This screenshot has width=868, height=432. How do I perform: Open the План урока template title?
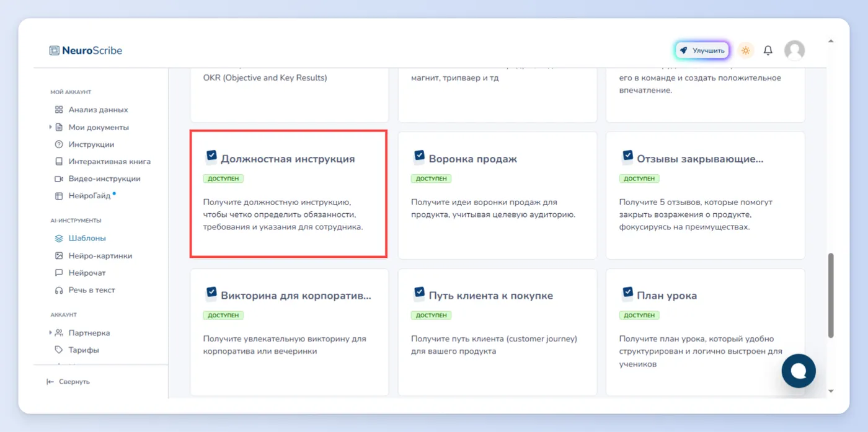(666, 296)
